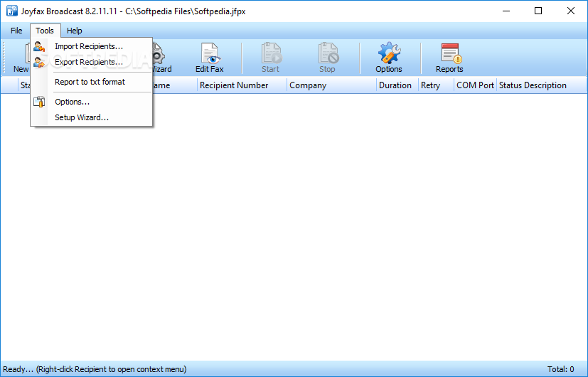Image resolution: width=588 pixels, height=377 pixels.
Task: Open the Reports toolbar icon
Action: (x=450, y=53)
